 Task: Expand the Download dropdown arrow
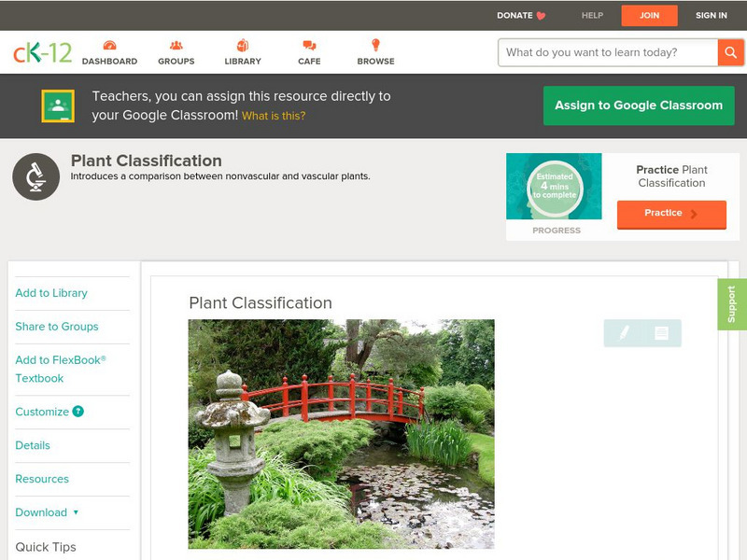(76, 512)
